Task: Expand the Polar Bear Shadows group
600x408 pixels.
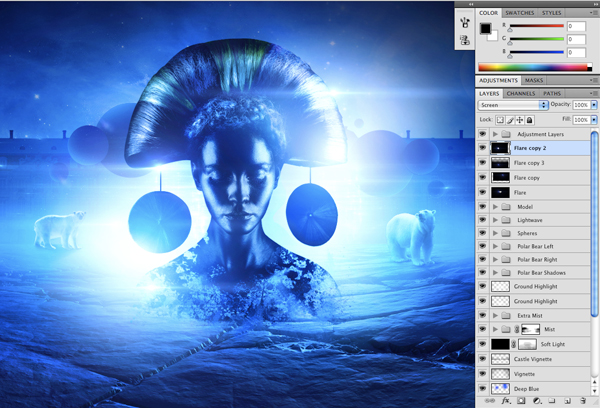Action: pyautogui.click(x=495, y=273)
